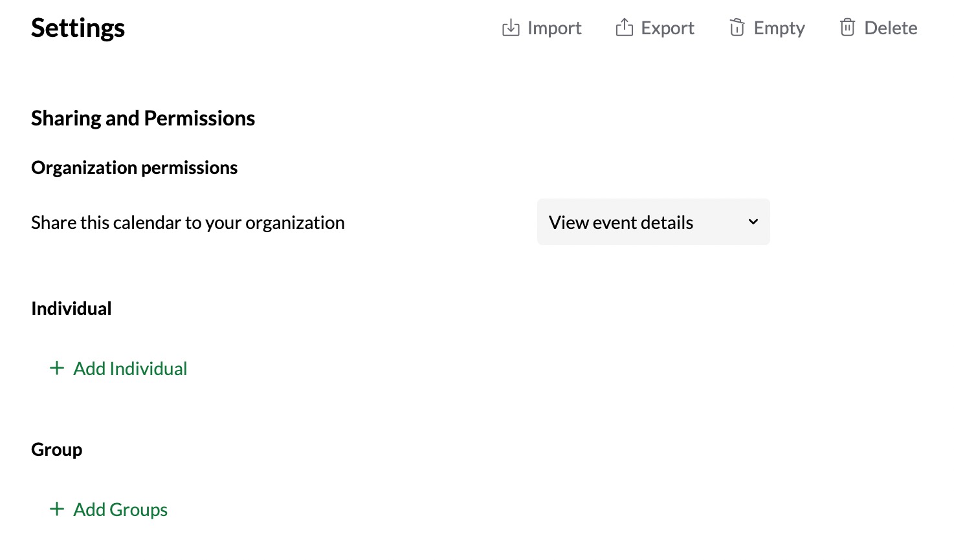Click the Delete trash can icon
The image size is (954, 560).
click(847, 28)
